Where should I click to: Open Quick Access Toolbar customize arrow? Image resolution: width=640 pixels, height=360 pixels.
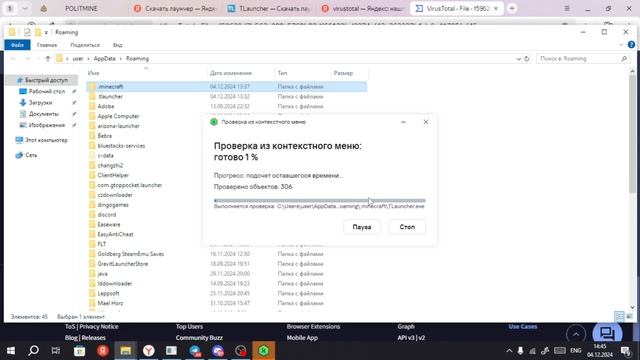(x=46, y=32)
